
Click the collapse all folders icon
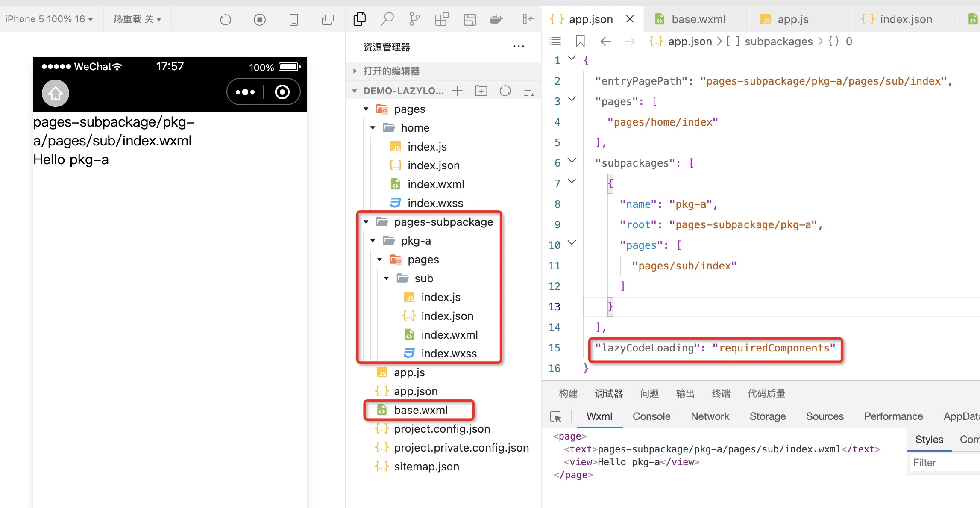[x=529, y=91]
